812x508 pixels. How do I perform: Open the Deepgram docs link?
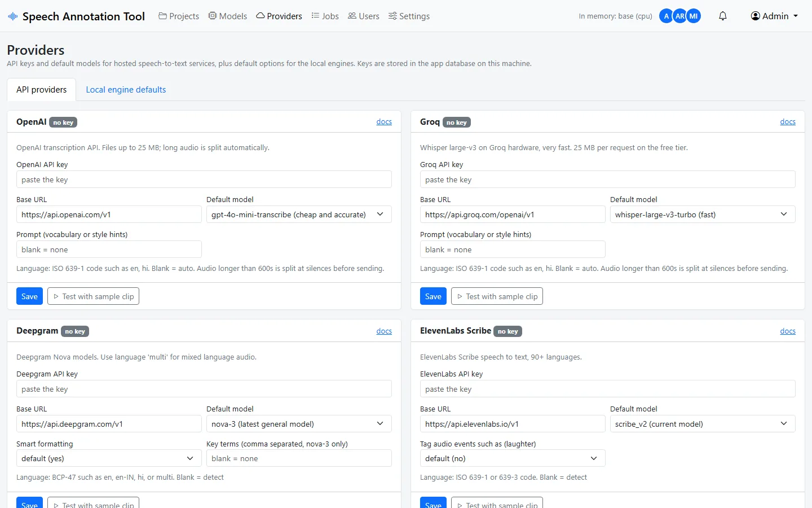(x=384, y=331)
